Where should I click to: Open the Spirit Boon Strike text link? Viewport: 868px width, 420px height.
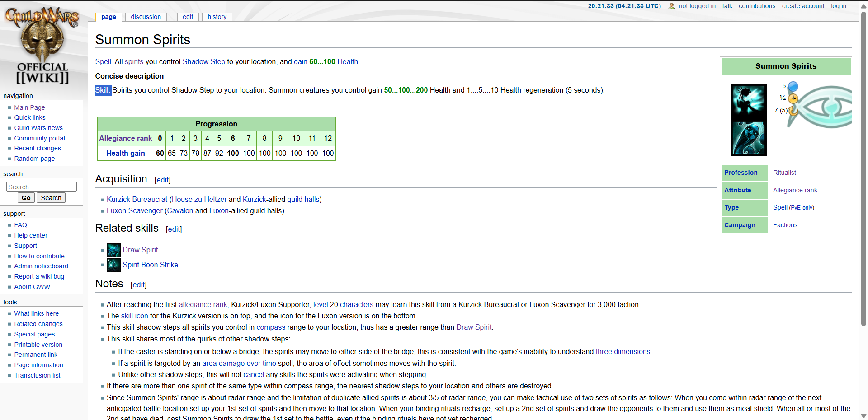(x=151, y=265)
